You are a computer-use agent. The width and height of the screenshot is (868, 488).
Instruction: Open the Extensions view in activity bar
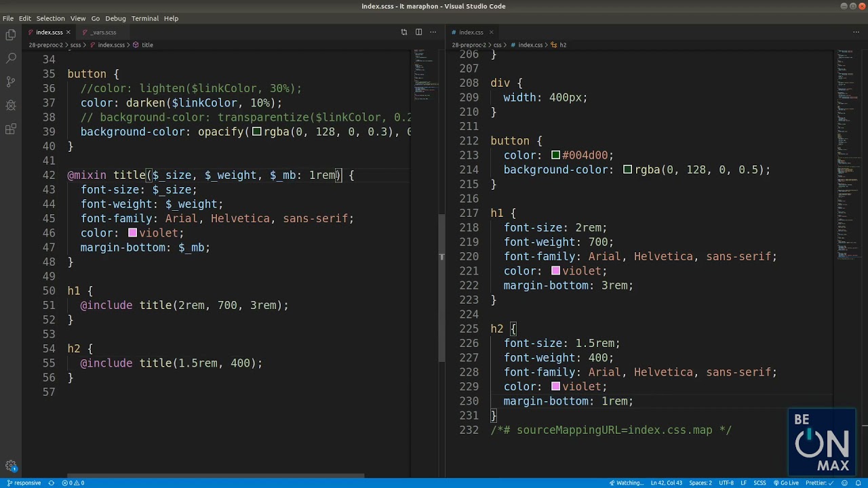[11, 129]
